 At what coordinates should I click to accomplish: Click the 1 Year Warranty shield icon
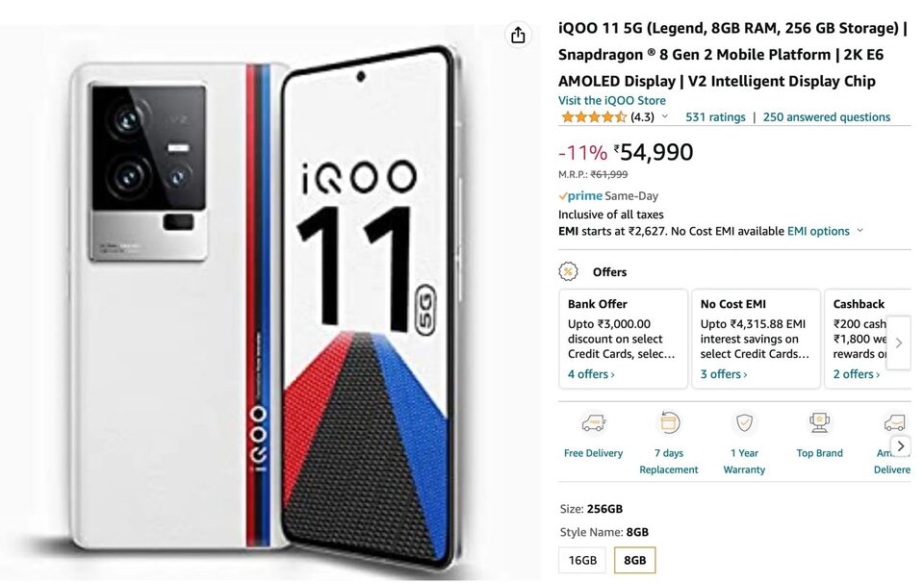[744, 423]
